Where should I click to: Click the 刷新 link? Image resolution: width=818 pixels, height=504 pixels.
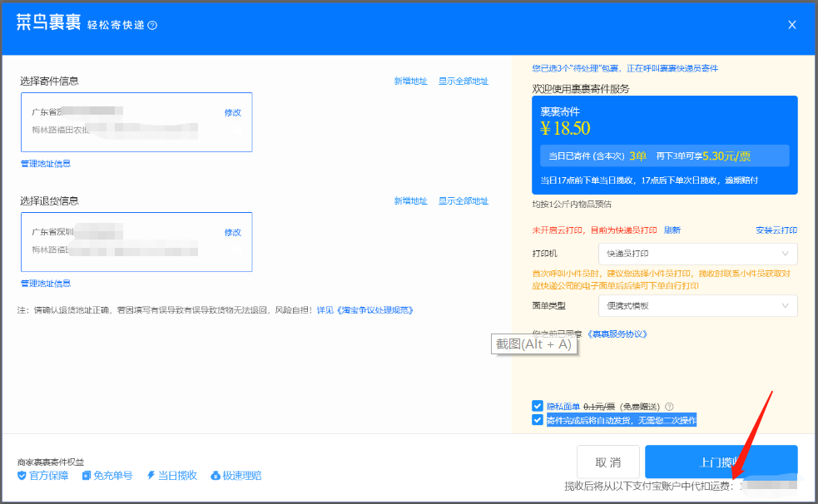672,230
